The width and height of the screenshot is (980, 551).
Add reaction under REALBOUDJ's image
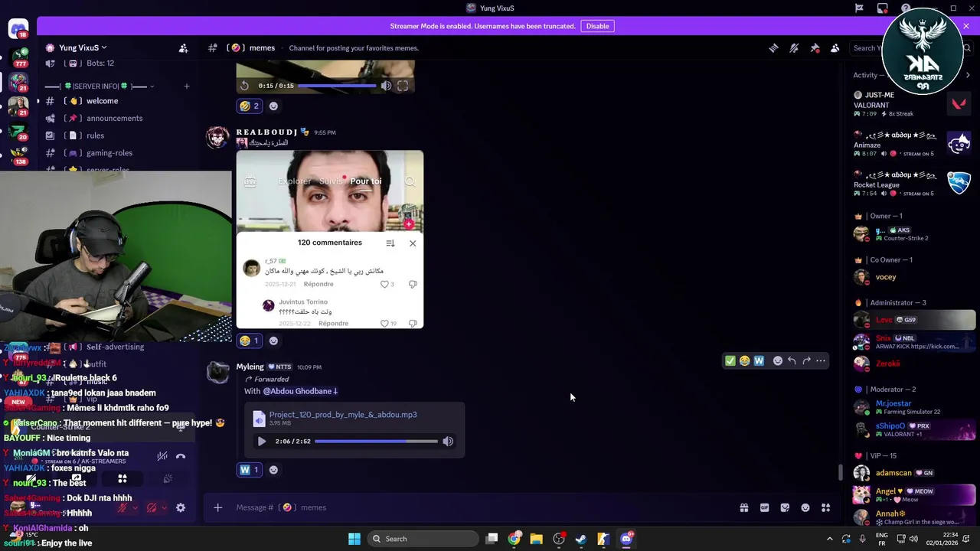pyautogui.click(x=274, y=341)
